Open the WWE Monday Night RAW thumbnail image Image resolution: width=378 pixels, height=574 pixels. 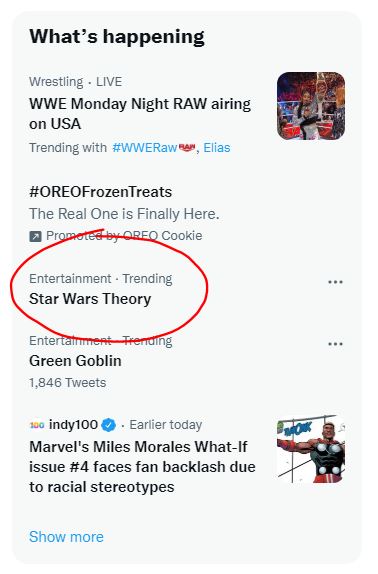coord(311,106)
